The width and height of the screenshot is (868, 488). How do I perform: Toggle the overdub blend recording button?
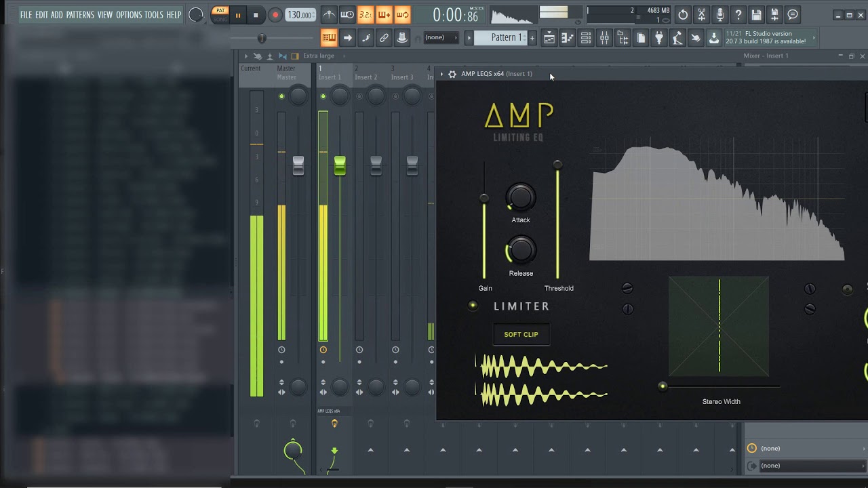pos(383,14)
